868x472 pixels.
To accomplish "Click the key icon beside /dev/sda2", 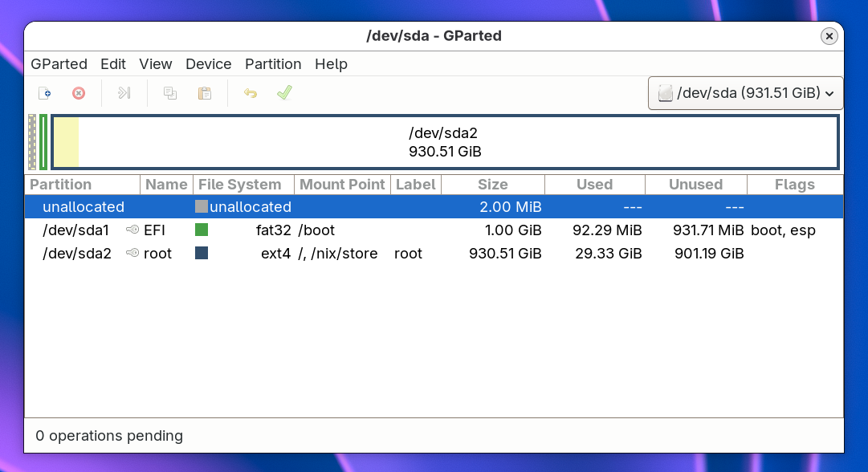I will pyautogui.click(x=132, y=254).
